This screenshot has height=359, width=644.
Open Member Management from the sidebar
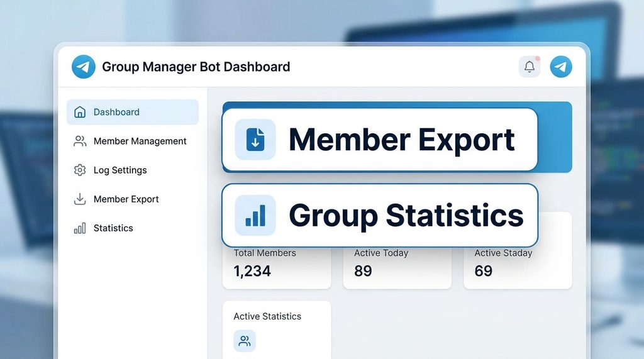coord(140,141)
